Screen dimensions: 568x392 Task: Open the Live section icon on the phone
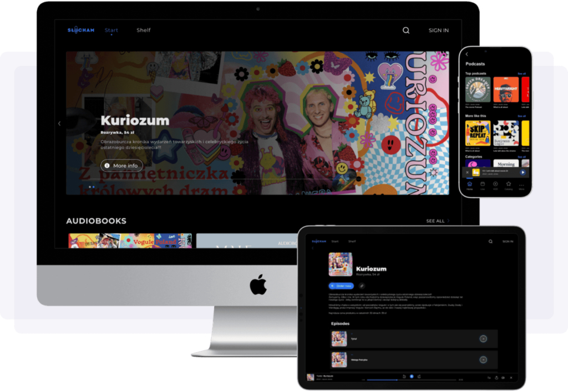[x=483, y=184]
